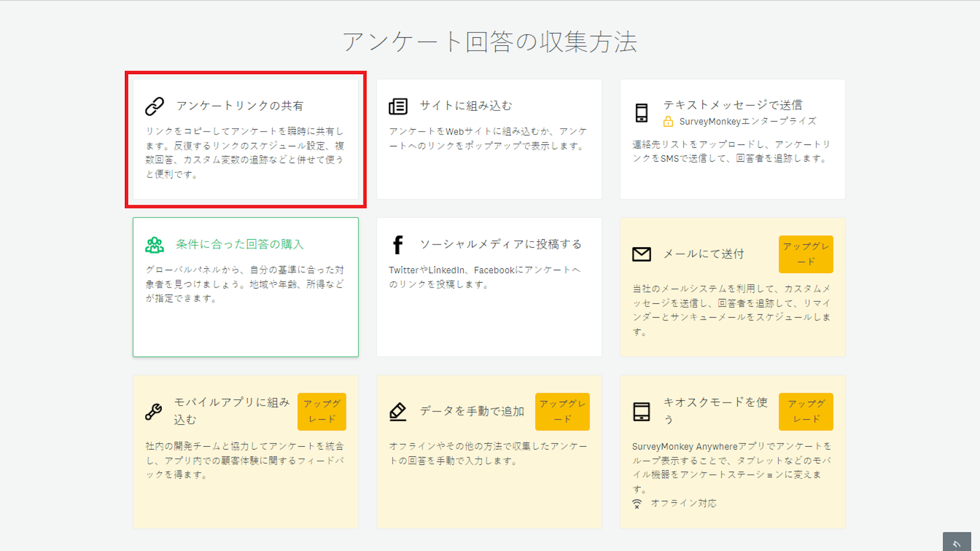
Task: Click the Facebook social media icon
Action: [x=398, y=245]
